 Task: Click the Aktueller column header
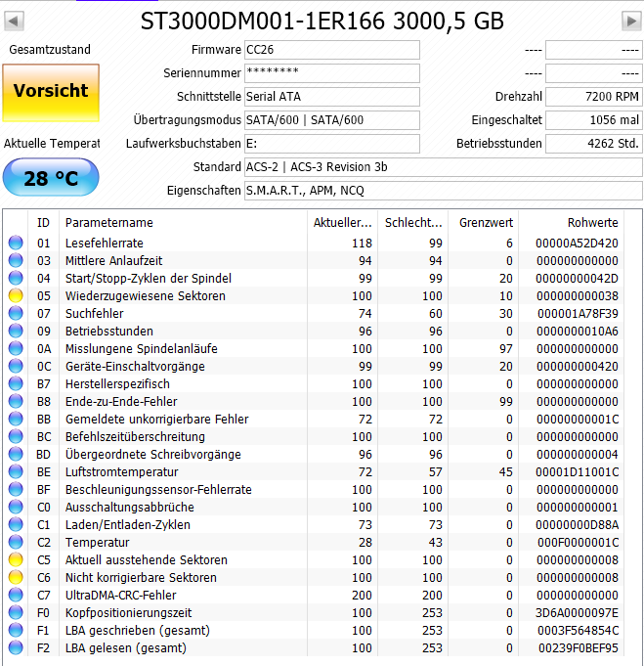pos(343,223)
